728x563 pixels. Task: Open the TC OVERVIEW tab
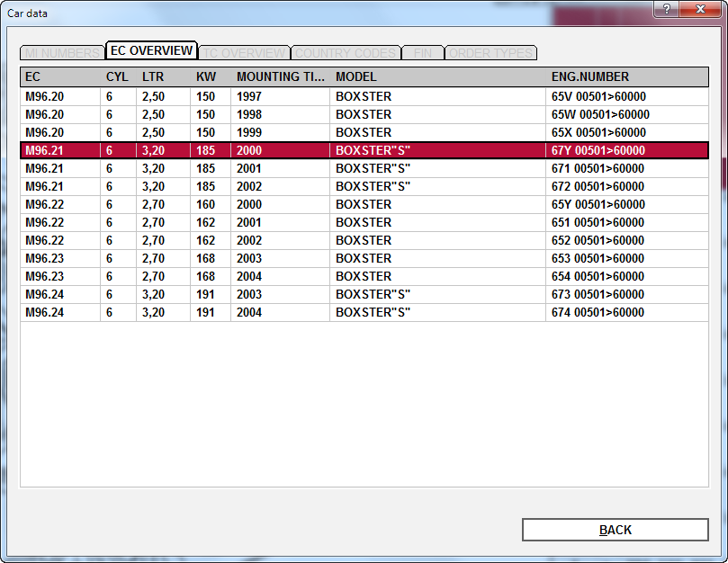[x=244, y=53]
